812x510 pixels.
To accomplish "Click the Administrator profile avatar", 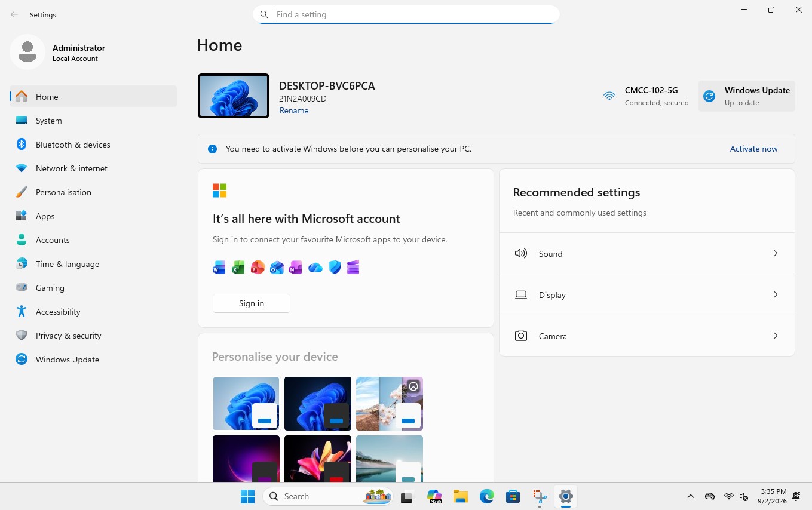I will pyautogui.click(x=27, y=52).
